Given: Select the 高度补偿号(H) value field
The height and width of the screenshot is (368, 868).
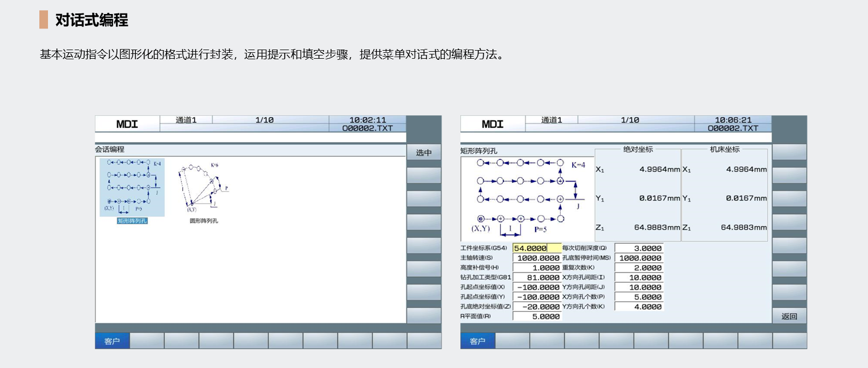Looking at the screenshot, I should pos(536,268).
